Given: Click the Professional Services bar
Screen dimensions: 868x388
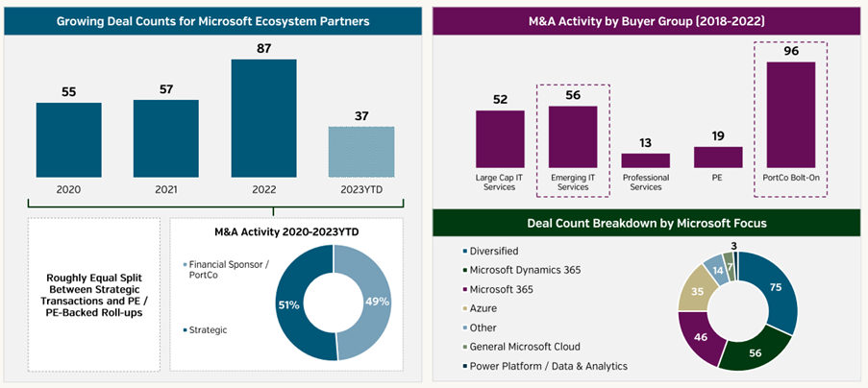Looking at the screenshot, I should coord(645,160).
